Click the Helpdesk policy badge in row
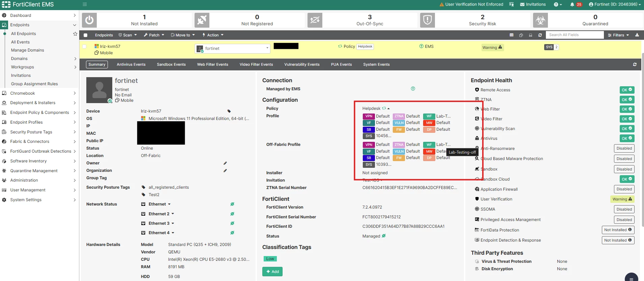 pos(365,46)
